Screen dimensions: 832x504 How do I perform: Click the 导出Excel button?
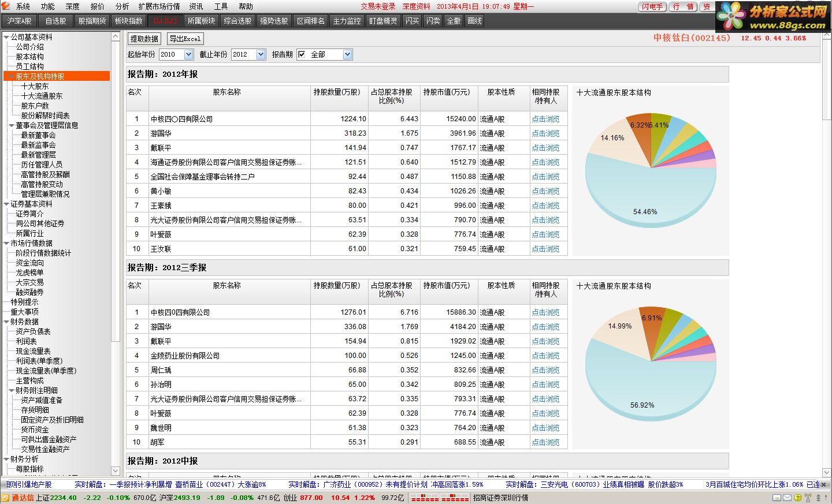[185, 39]
